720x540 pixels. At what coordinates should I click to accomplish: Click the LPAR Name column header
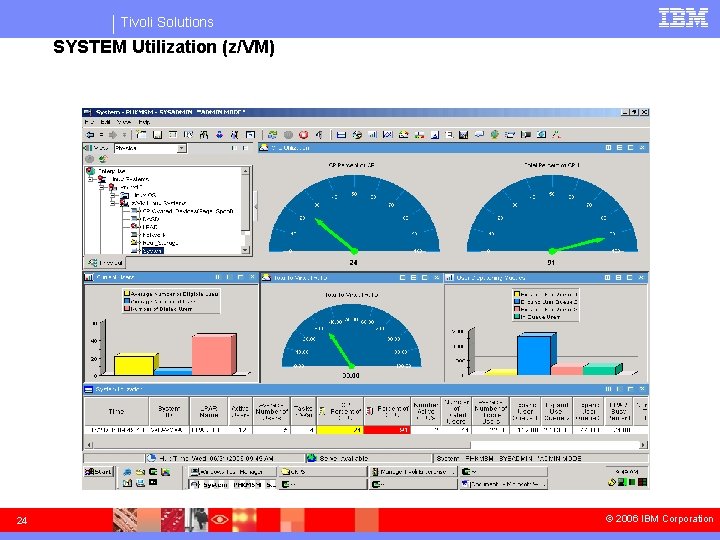click(208, 411)
